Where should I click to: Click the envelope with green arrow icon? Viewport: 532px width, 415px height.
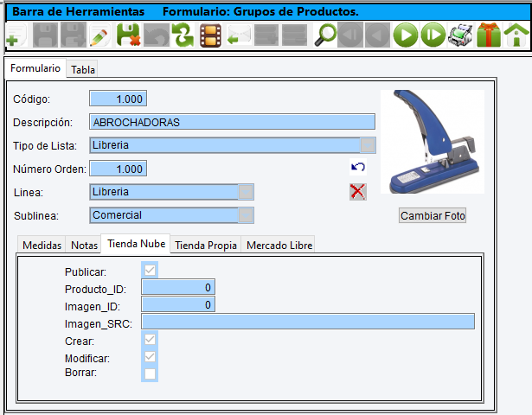[239, 35]
